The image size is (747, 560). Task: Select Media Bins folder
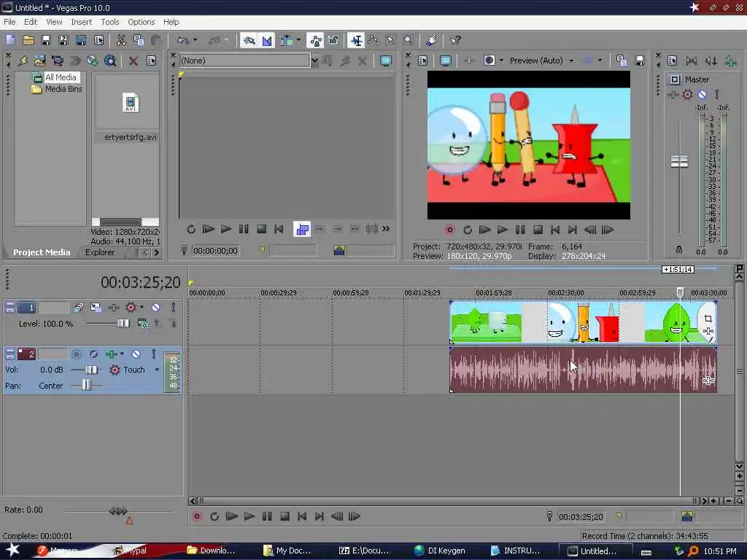[63, 89]
